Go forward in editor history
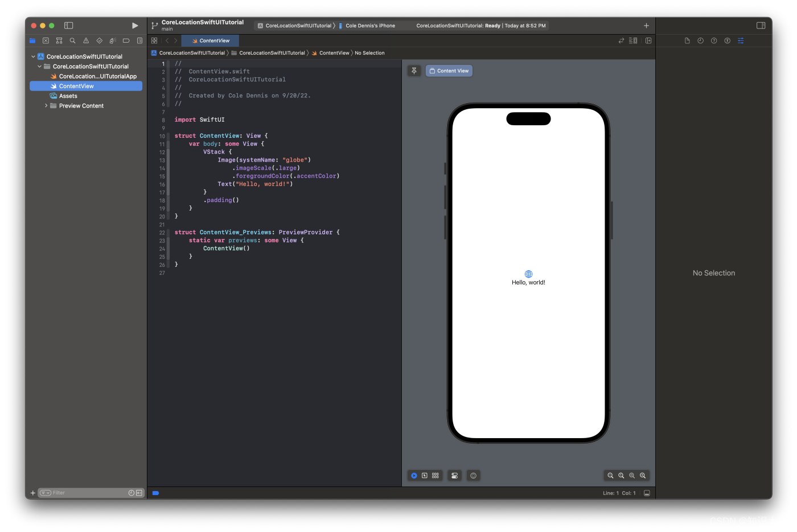Screen dimensions: 797x532 [x=175, y=41]
